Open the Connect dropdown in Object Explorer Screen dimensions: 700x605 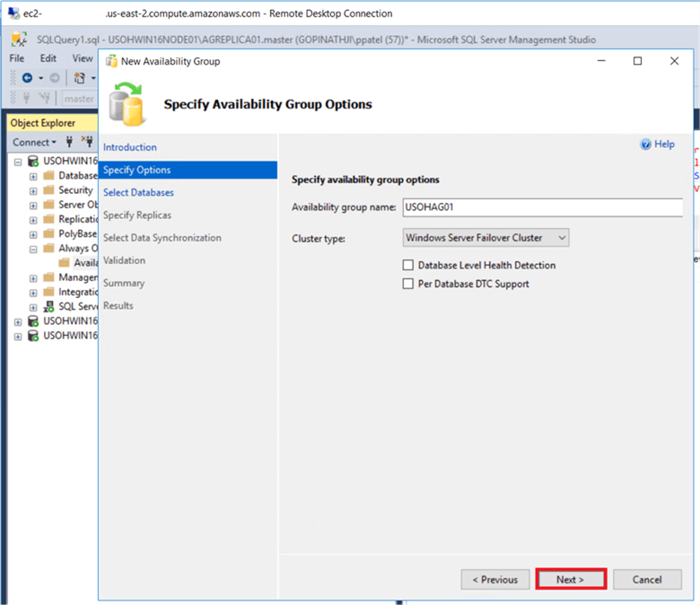click(34, 142)
